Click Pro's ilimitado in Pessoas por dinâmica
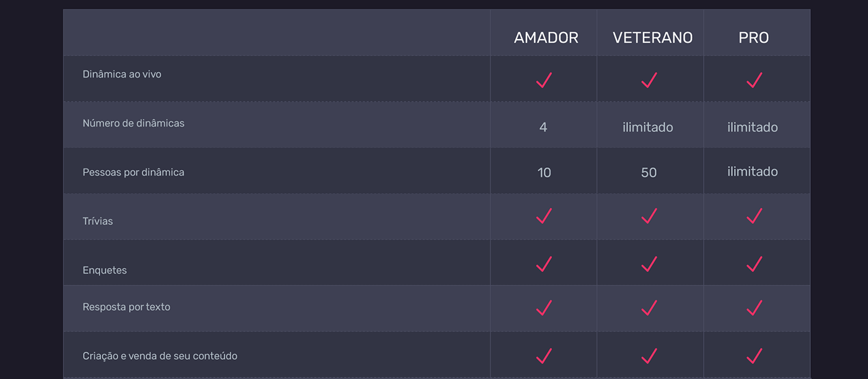This screenshot has height=379, width=868. click(752, 172)
